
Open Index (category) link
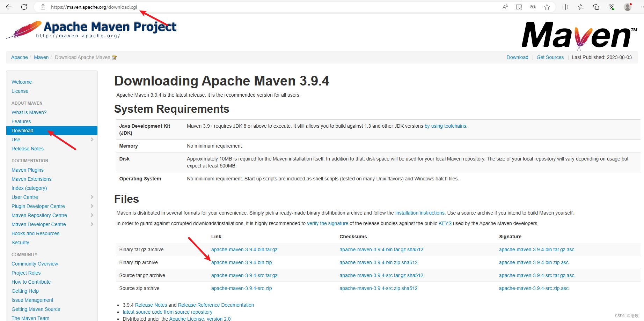tap(29, 188)
